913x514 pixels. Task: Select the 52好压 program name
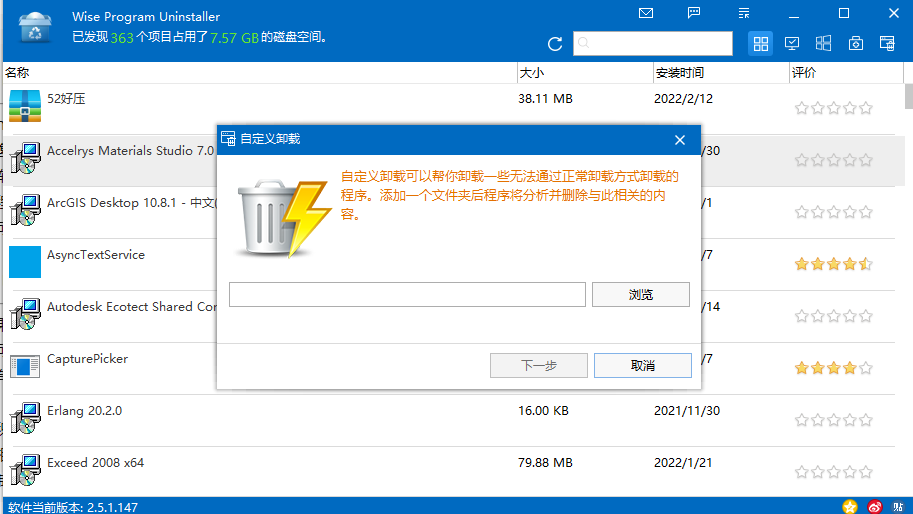pos(66,98)
